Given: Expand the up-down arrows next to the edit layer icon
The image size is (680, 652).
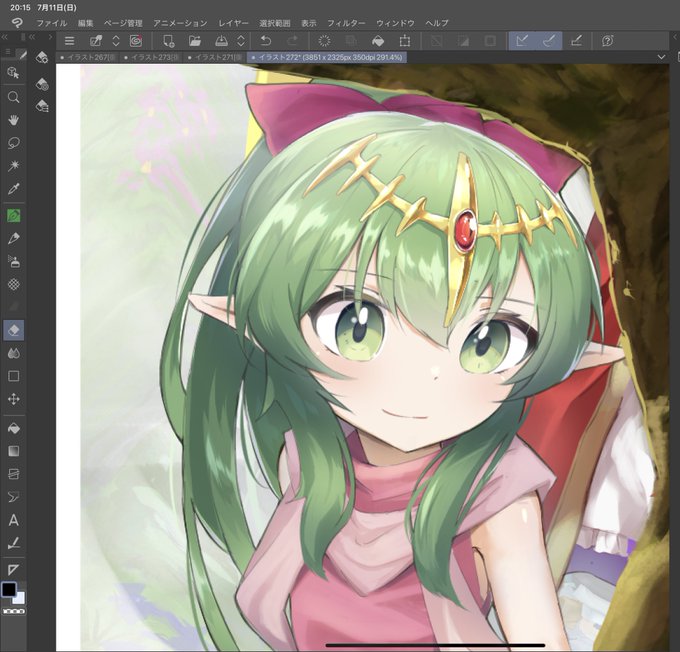Looking at the screenshot, I should click(116, 41).
